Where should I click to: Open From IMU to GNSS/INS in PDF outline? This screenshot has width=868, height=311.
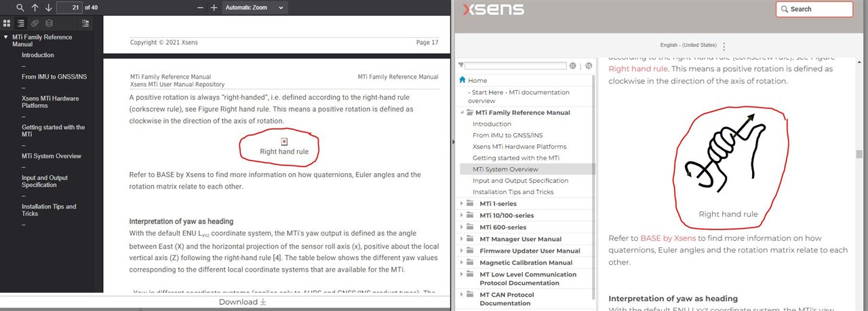pyautogui.click(x=54, y=77)
